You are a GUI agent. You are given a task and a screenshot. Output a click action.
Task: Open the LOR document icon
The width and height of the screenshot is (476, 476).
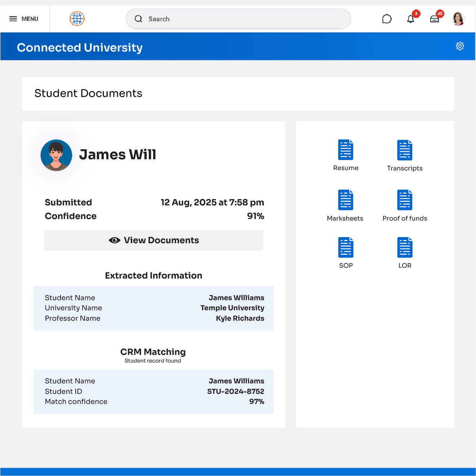(405, 248)
